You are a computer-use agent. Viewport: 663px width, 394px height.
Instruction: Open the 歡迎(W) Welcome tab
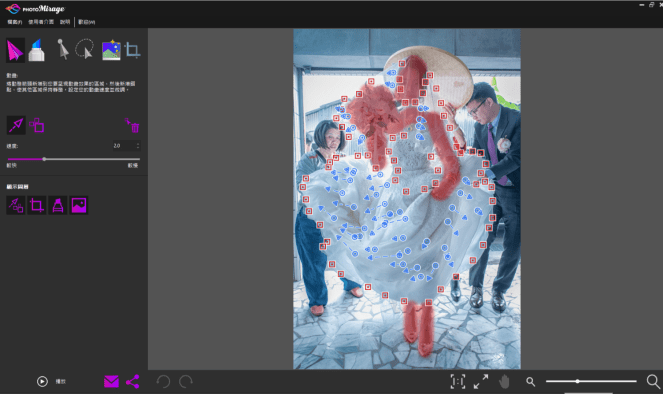tap(87, 22)
